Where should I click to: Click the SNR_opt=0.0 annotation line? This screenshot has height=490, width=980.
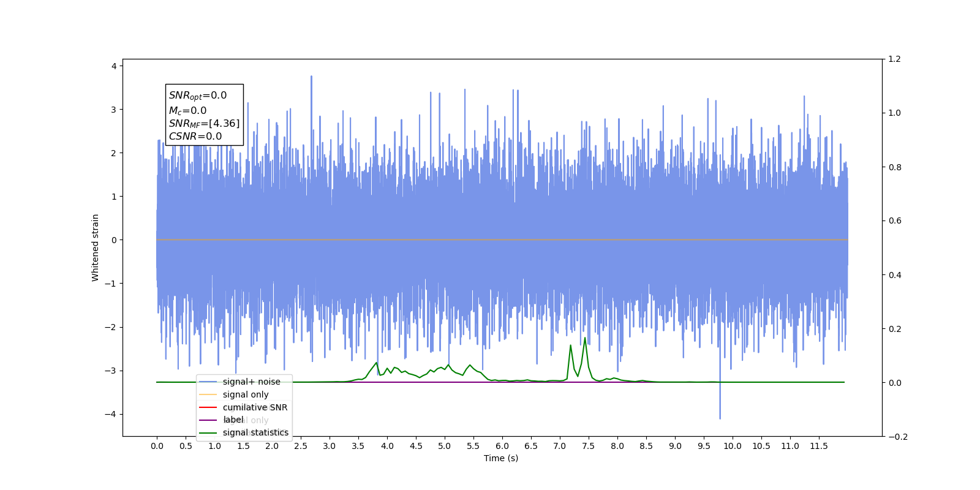coord(198,96)
